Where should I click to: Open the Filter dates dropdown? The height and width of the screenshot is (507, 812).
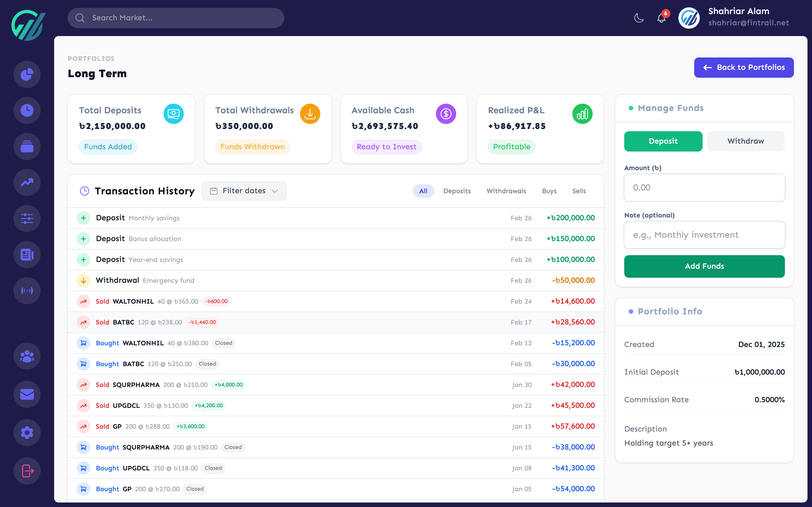[244, 191]
